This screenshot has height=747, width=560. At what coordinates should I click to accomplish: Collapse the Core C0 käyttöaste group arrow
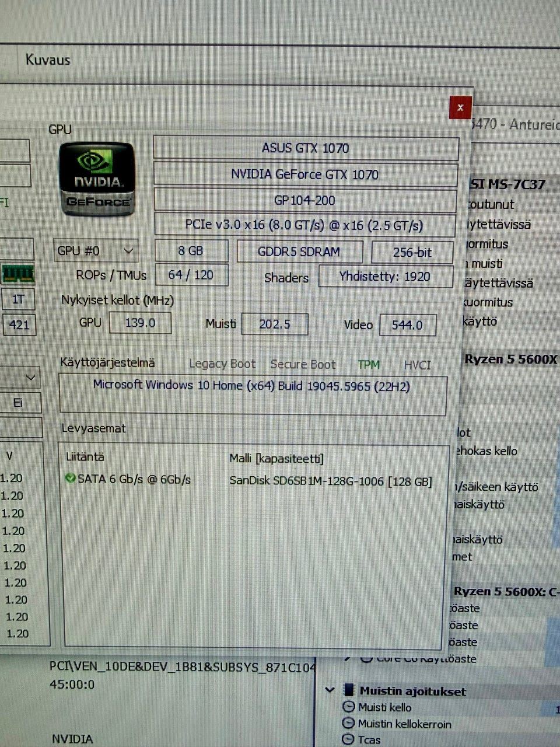click(348, 659)
